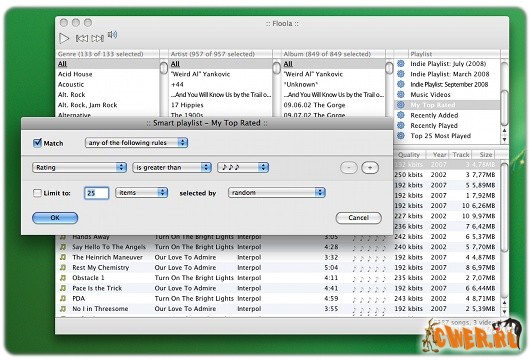Enable the Limit to checkbox
532x360 pixels.
[x=37, y=193]
